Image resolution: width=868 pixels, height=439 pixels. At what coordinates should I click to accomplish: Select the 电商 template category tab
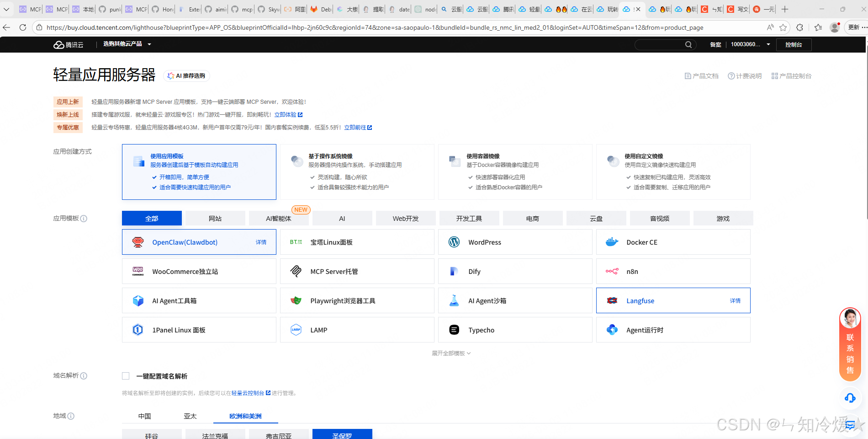[x=533, y=218]
